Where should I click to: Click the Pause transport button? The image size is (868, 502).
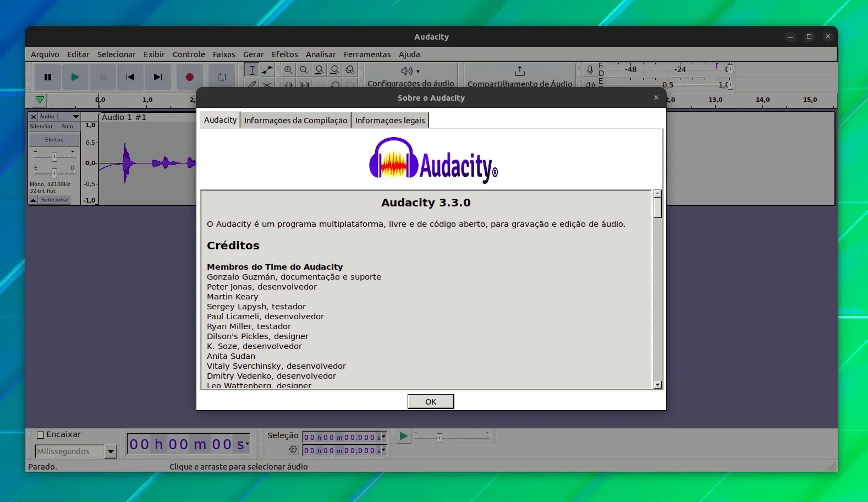click(48, 77)
